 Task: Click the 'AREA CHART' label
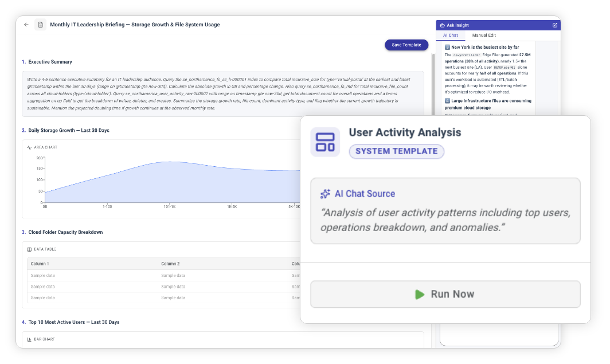(x=45, y=147)
